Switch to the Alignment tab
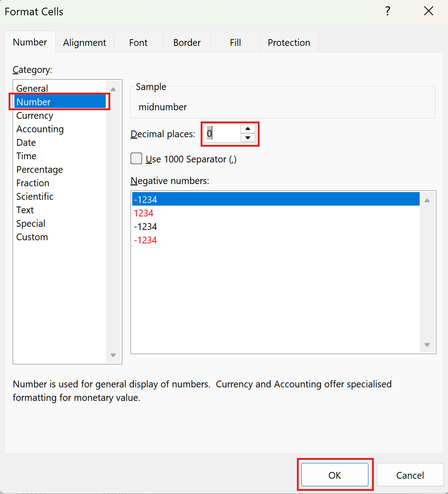The height and width of the screenshot is (494, 448). coord(85,43)
